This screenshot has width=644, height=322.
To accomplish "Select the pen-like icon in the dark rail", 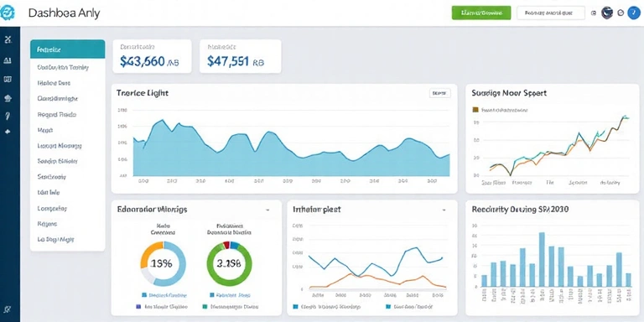I will (8, 116).
